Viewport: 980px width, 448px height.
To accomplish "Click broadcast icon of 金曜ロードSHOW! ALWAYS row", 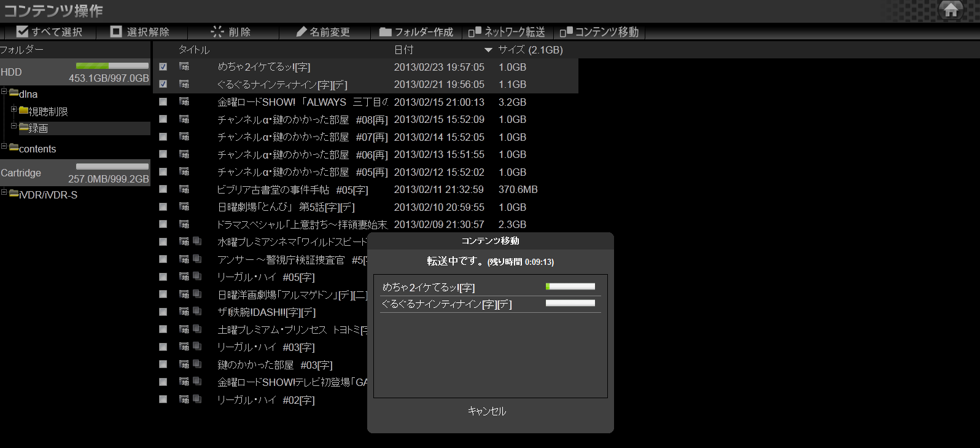I will click(x=184, y=101).
